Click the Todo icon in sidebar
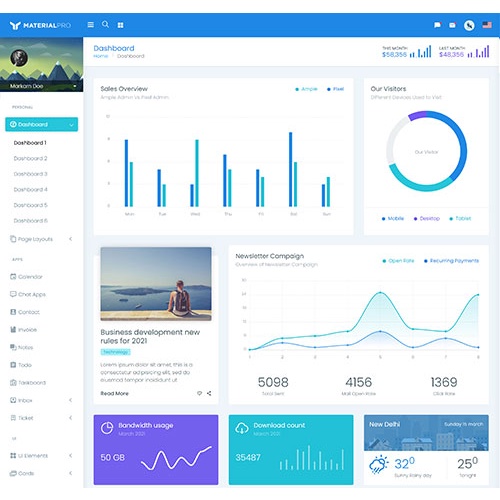Screen dimensions: 500x500 tap(13, 365)
